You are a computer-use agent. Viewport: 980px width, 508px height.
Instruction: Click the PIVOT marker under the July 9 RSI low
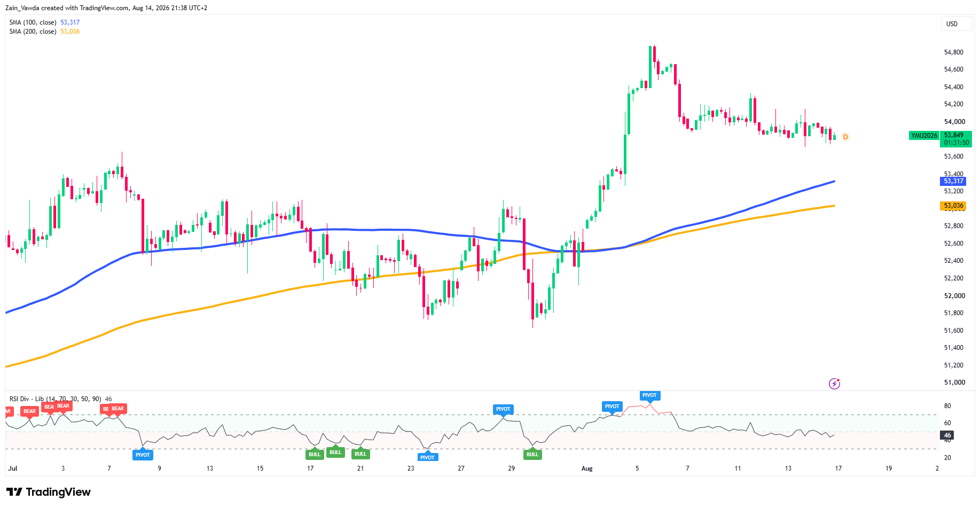pyautogui.click(x=143, y=455)
